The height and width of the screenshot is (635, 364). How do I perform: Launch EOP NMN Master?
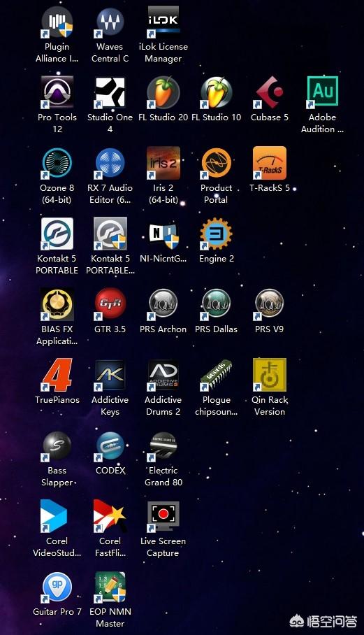click(x=110, y=587)
